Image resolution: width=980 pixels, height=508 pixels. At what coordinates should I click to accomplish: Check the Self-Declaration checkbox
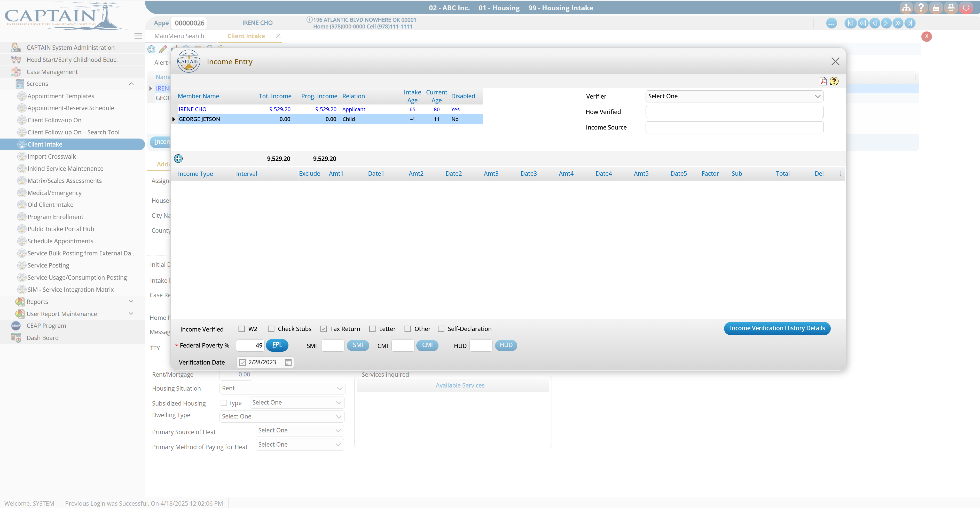(x=441, y=329)
